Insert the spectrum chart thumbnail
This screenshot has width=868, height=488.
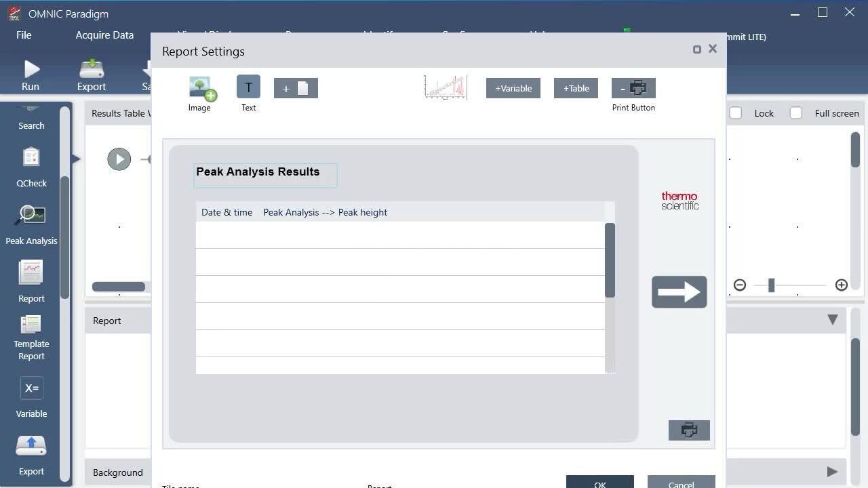click(x=446, y=88)
